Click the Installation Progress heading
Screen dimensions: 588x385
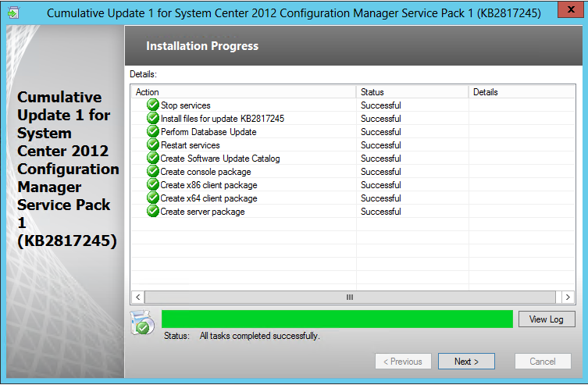pyautogui.click(x=202, y=46)
